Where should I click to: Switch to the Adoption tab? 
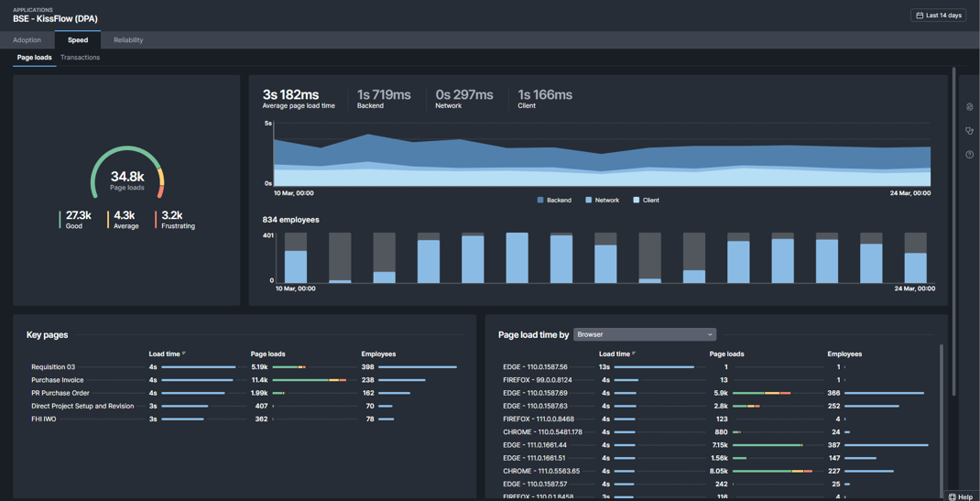click(x=27, y=40)
